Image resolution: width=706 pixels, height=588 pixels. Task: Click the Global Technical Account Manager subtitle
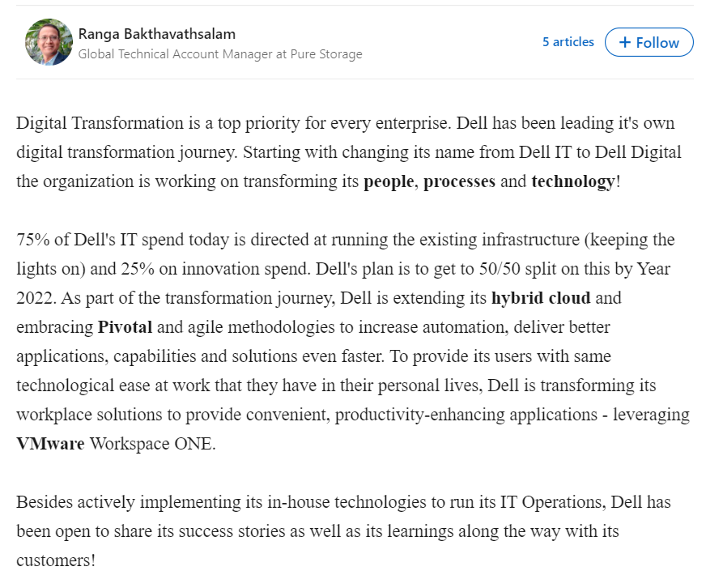220,54
